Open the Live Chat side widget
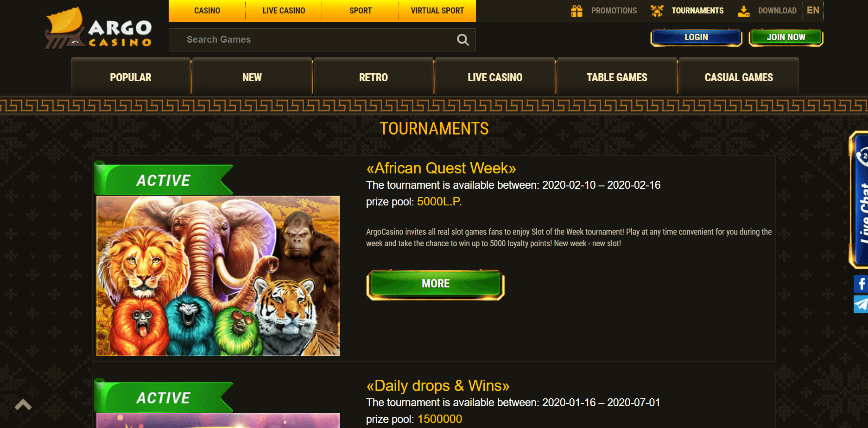Viewport: 868px width, 428px height. pos(859,200)
